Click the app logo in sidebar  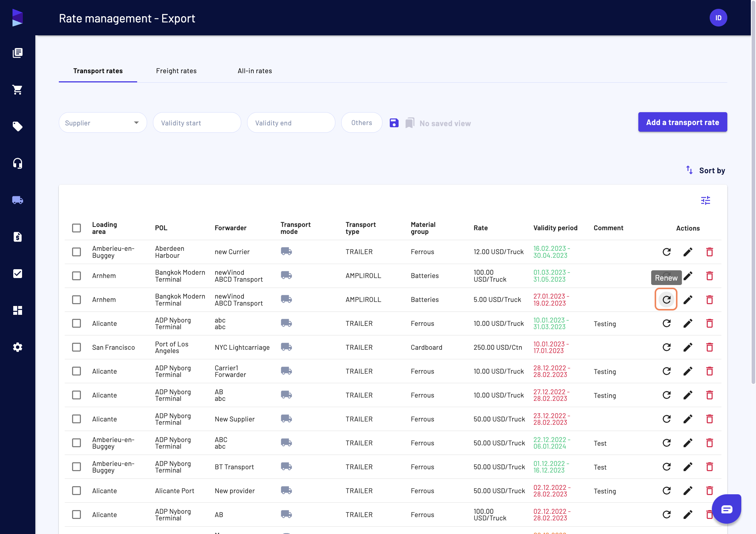point(17,18)
